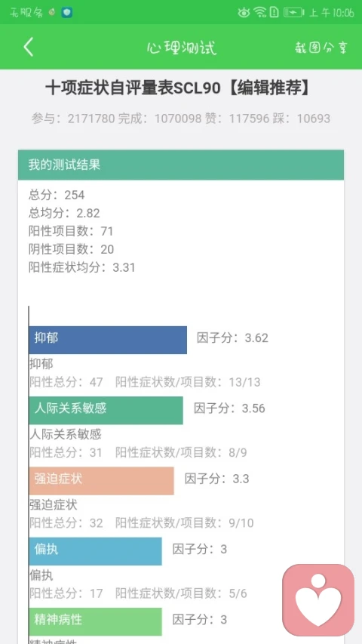Viewport: 362px width, 644px height.
Task: Select the light blue 偏执 bar
Action: click(95, 551)
